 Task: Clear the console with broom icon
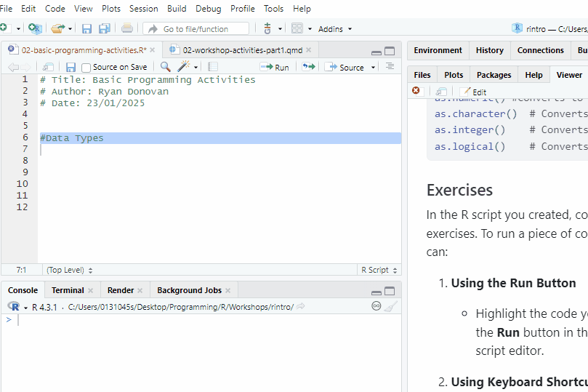(x=391, y=307)
